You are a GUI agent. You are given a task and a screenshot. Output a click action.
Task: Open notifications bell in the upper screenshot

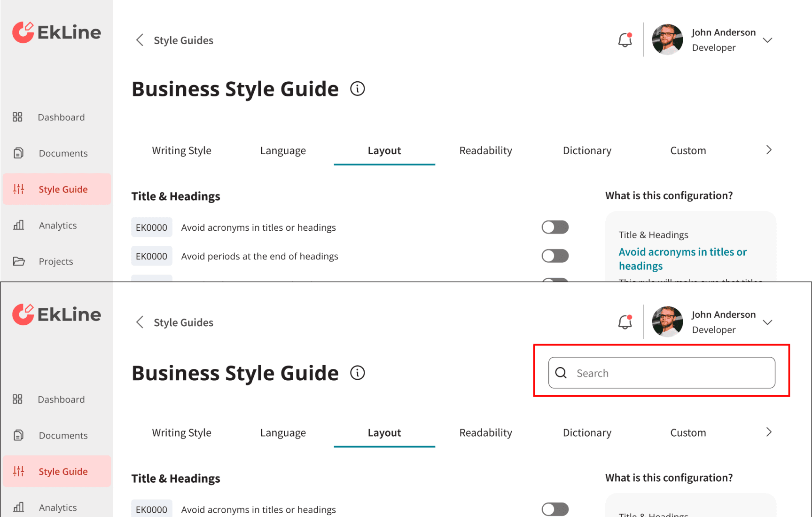point(625,40)
